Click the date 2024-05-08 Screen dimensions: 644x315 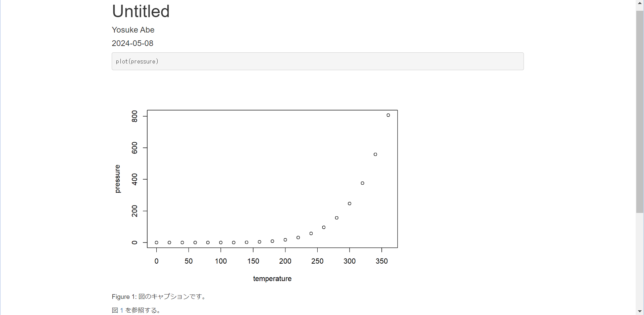[x=132, y=43]
